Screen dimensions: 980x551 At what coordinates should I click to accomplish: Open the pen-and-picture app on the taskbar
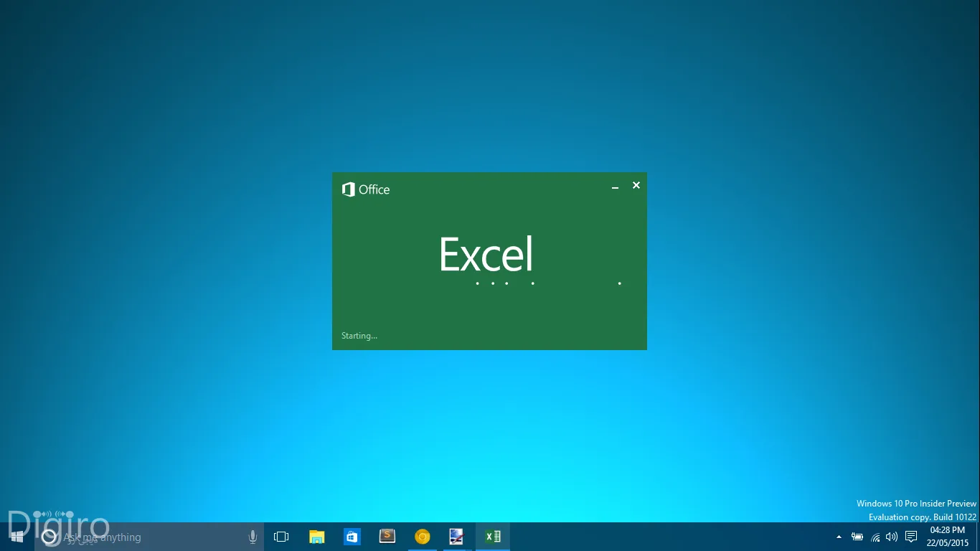tap(457, 537)
